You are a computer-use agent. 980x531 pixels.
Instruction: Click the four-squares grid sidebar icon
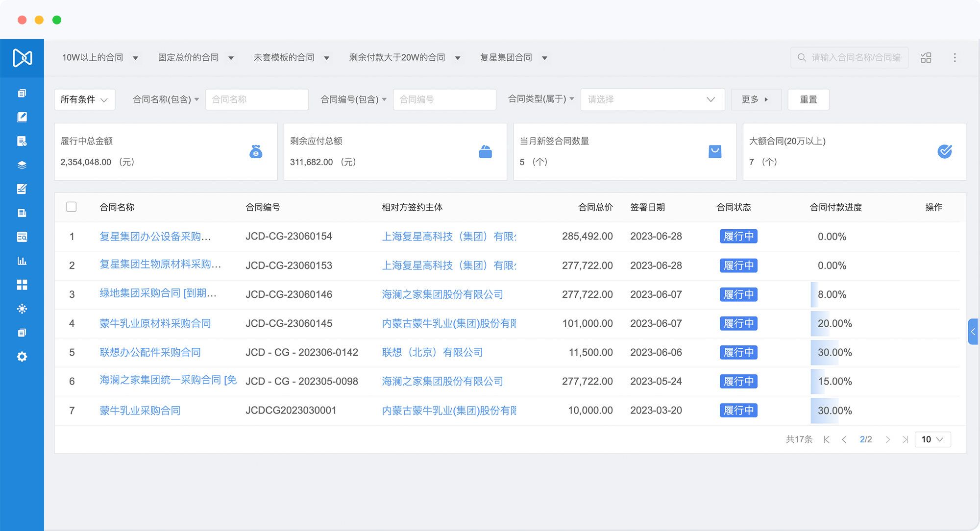[22, 285]
